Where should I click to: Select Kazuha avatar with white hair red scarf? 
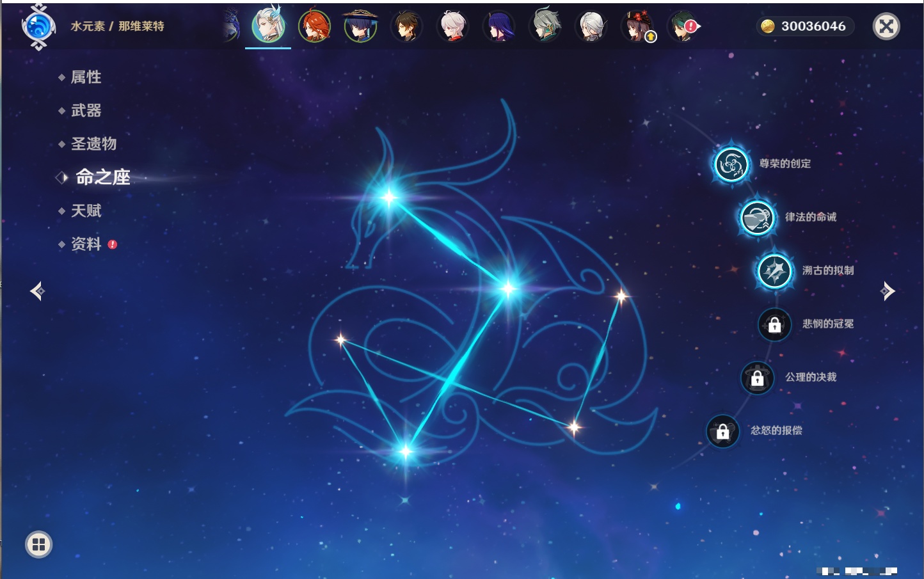(x=452, y=26)
